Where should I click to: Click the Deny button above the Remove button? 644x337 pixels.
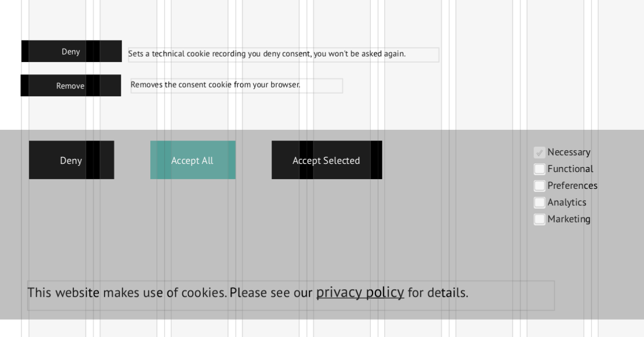point(71,51)
